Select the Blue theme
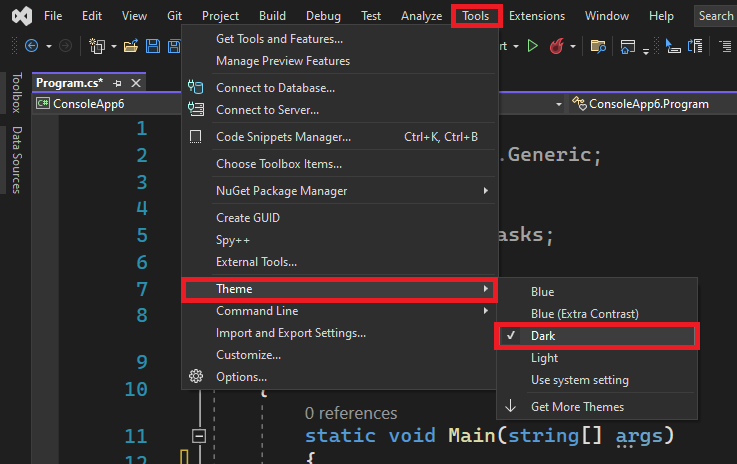The height and width of the screenshot is (464, 737). coord(597,292)
